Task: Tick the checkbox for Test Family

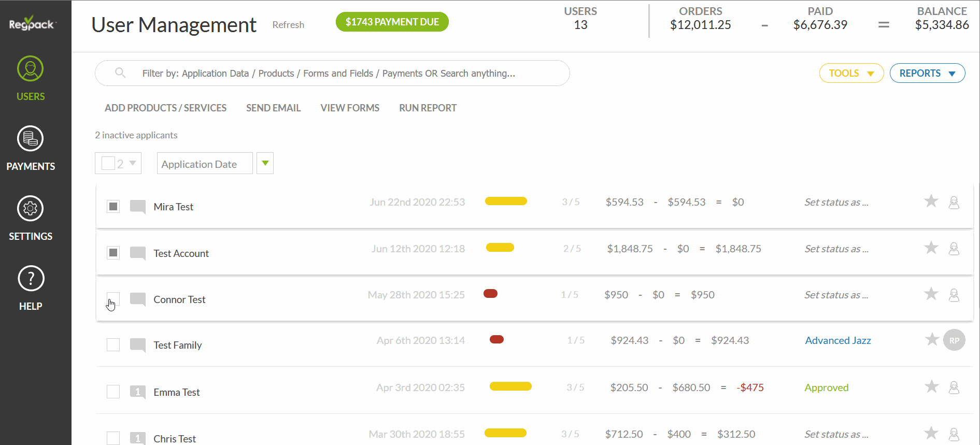Action: point(113,345)
